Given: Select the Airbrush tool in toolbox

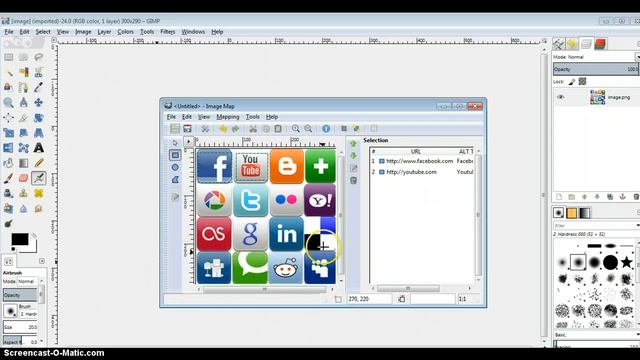Looking at the screenshot, I should (x=38, y=178).
